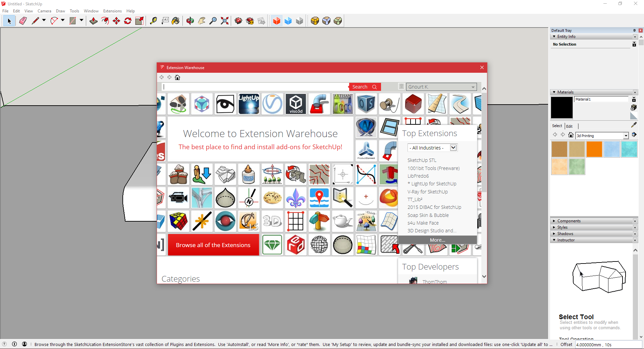Open the All Industries dropdown

[432, 148]
